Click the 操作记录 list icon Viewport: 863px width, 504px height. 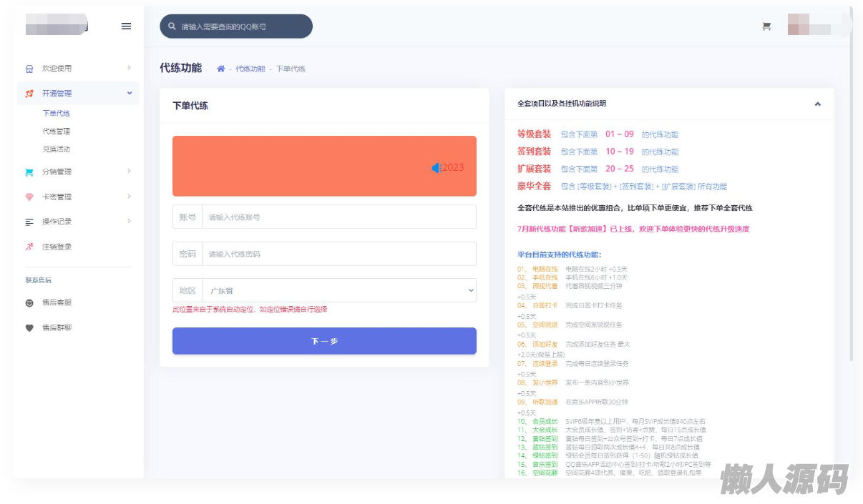(28, 222)
